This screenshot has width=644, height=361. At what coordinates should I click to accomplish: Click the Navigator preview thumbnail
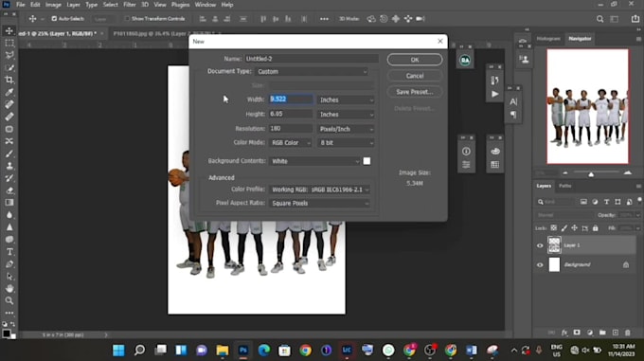coord(587,107)
